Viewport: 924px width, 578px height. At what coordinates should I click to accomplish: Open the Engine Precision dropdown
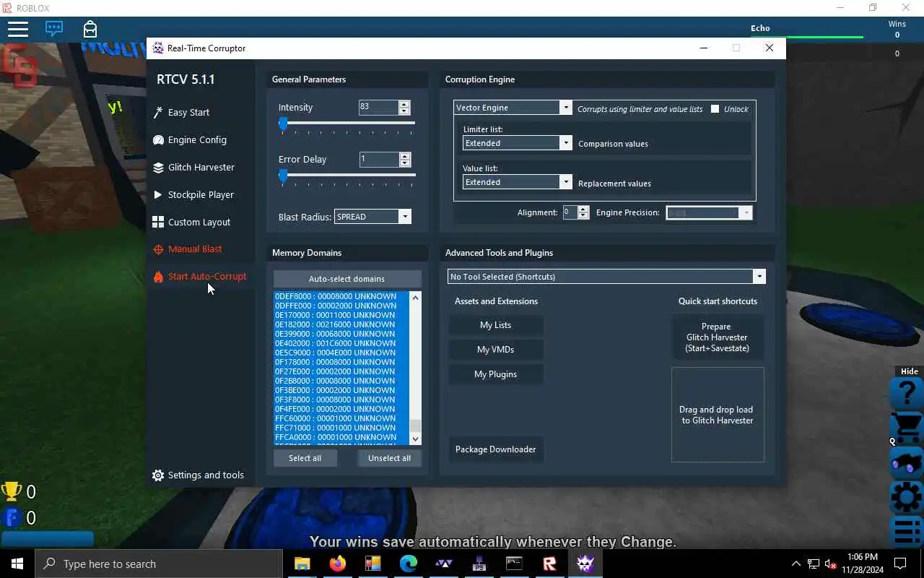[x=709, y=212]
